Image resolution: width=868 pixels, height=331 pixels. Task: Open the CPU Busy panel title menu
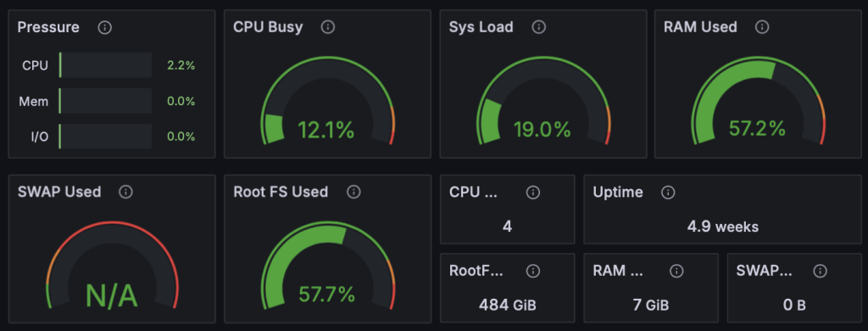(268, 27)
